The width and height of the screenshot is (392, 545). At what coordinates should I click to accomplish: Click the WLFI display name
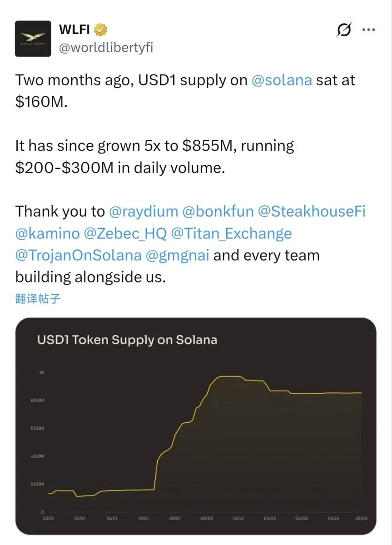coord(74,30)
